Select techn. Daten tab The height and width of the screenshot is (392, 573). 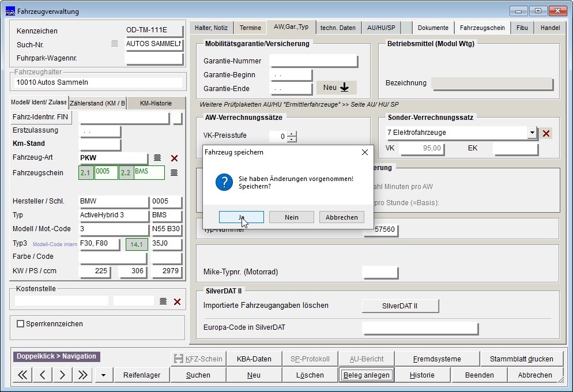click(338, 28)
